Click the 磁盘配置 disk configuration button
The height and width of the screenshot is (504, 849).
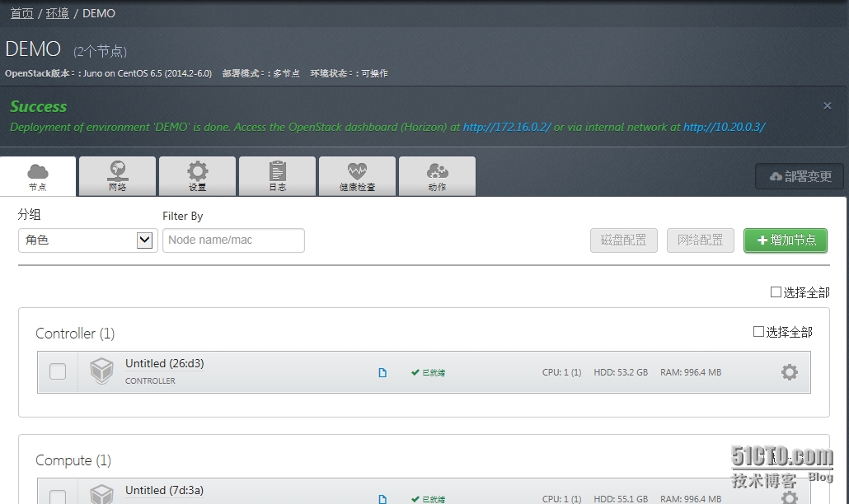click(x=624, y=240)
